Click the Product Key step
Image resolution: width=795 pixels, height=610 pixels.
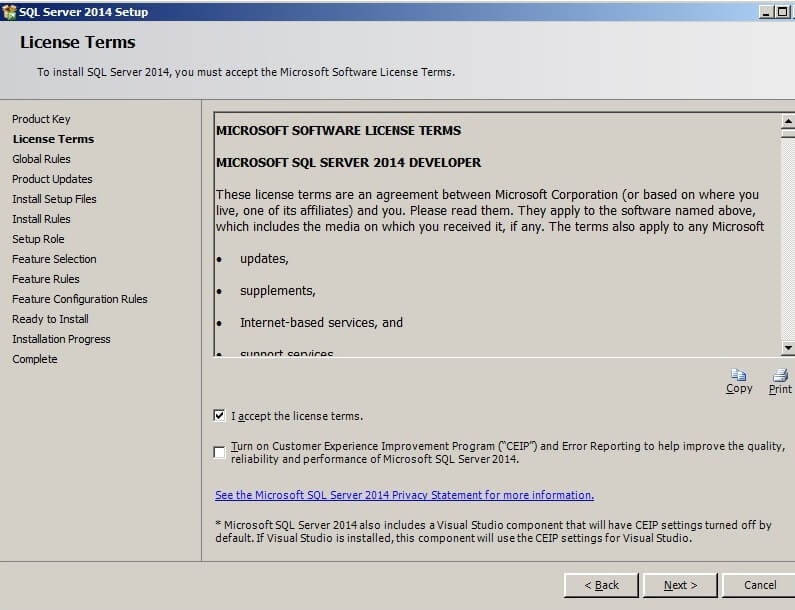pyautogui.click(x=41, y=119)
